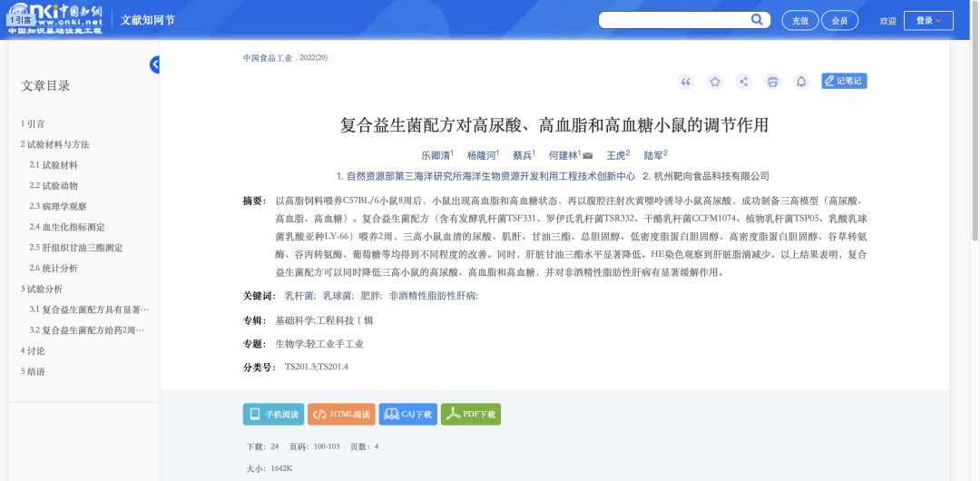Click the 充值 button

pyautogui.click(x=799, y=21)
